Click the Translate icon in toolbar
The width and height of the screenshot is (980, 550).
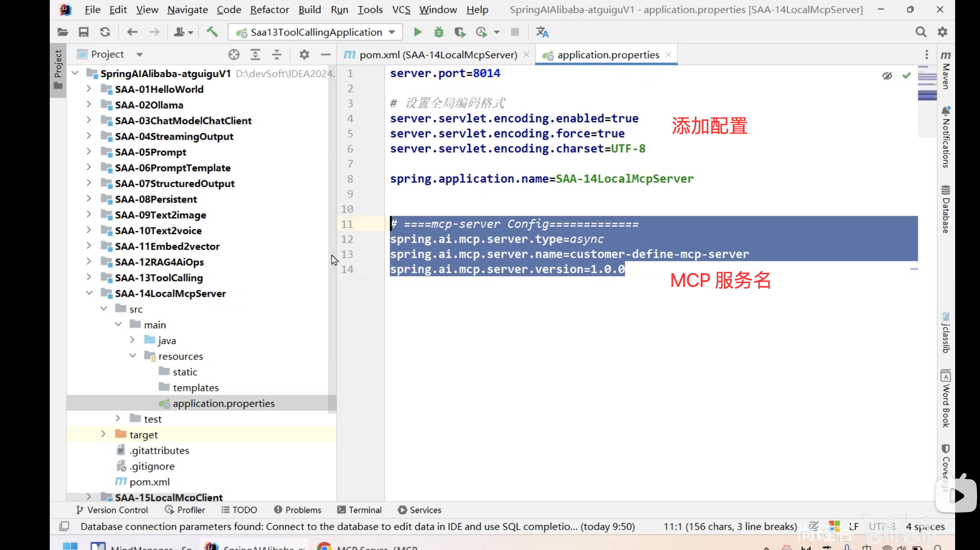542,32
